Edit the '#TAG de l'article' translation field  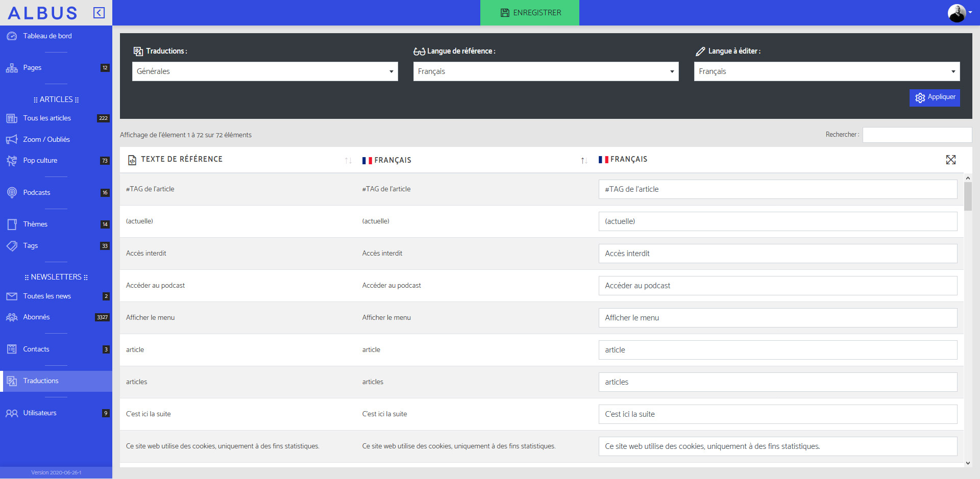[x=778, y=189]
